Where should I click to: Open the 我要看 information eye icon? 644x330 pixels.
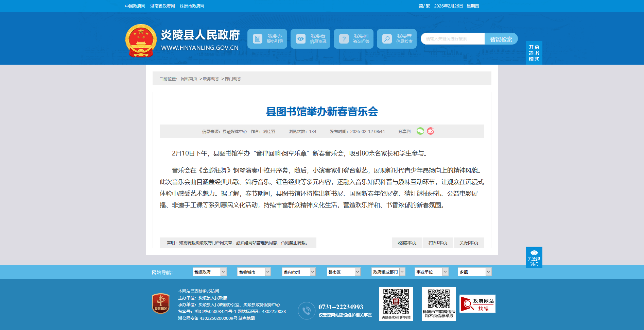pos(301,39)
